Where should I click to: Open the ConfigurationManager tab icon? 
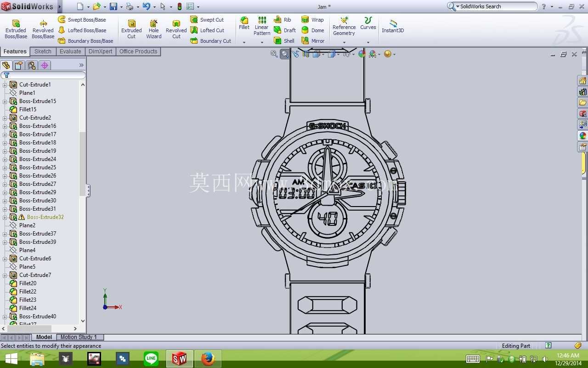tap(32, 65)
